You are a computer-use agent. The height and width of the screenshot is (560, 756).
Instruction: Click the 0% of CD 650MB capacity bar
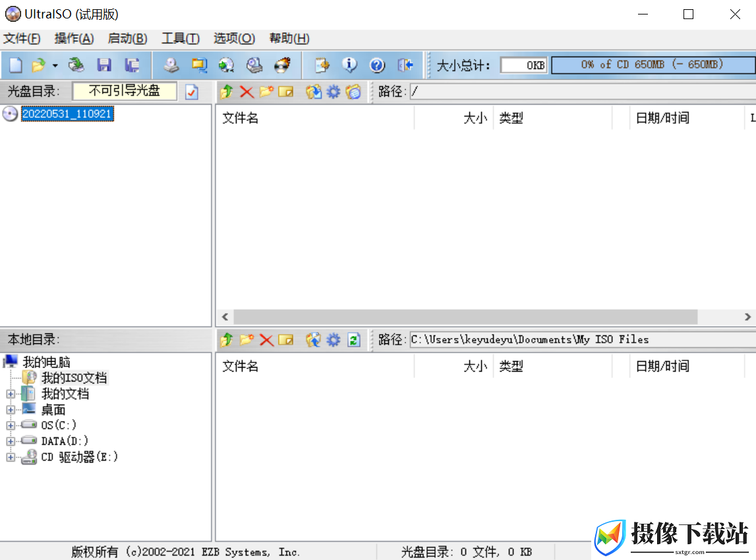point(653,65)
